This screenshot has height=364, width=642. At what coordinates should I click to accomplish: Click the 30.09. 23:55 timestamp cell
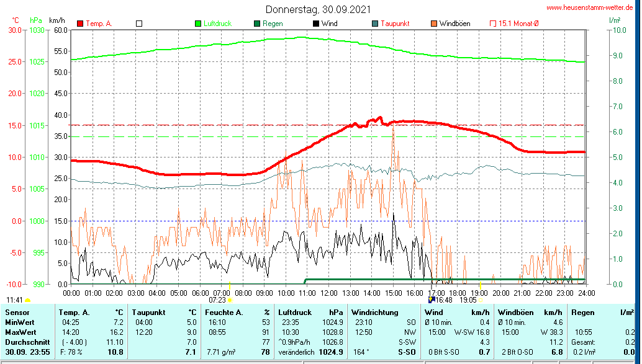tap(27, 352)
